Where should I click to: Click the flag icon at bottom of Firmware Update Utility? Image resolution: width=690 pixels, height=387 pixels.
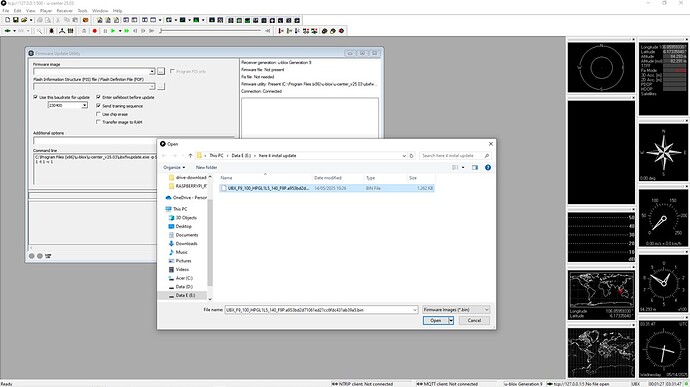tap(48, 256)
